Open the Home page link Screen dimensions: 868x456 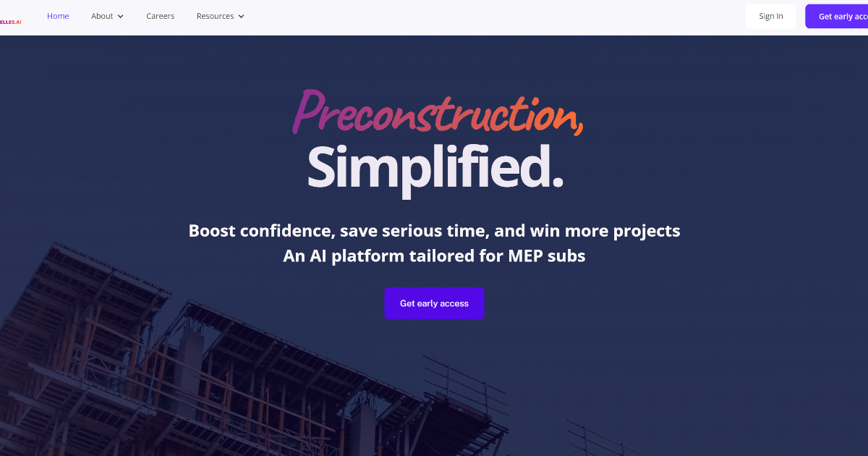coord(58,16)
